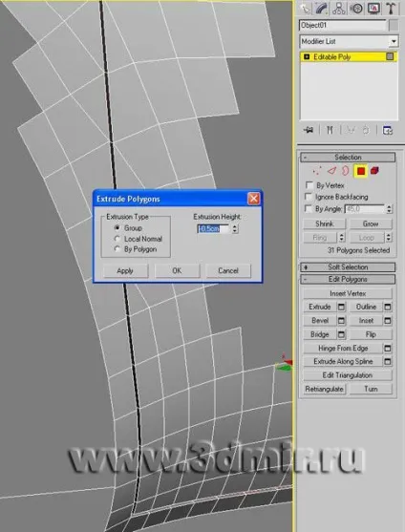Open the Motion command panel tab

click(356, 9)
